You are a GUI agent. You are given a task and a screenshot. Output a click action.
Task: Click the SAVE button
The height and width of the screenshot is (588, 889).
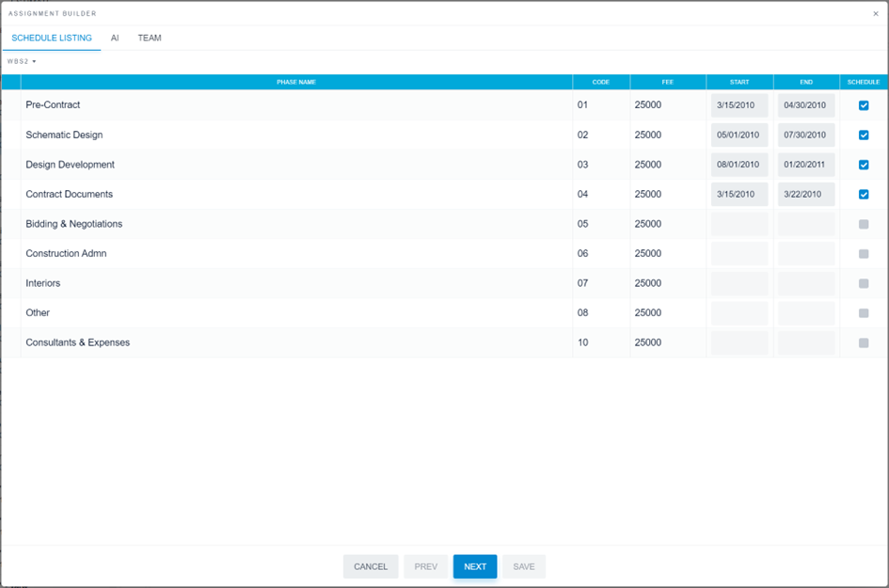tap(523, 566)
